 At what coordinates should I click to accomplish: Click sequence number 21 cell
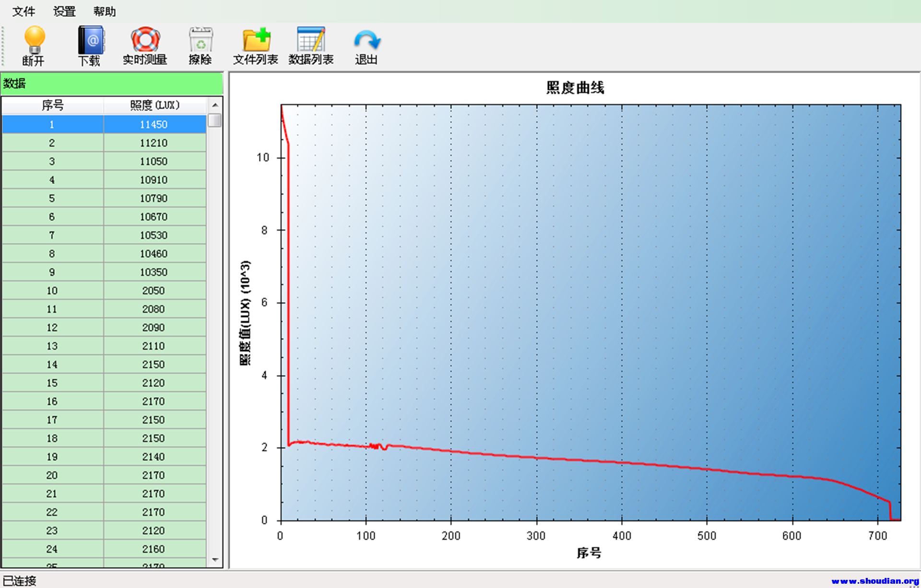coord(52,494)
